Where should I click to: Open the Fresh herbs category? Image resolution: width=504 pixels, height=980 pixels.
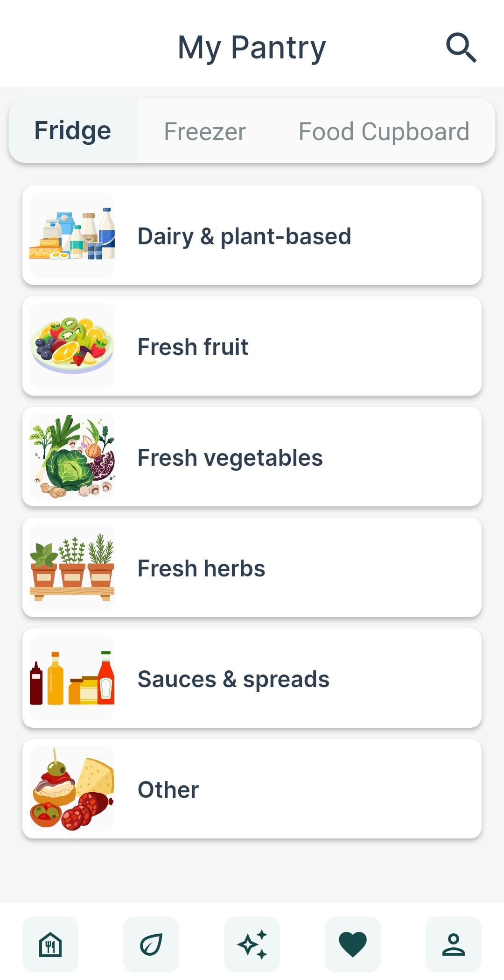252,568
